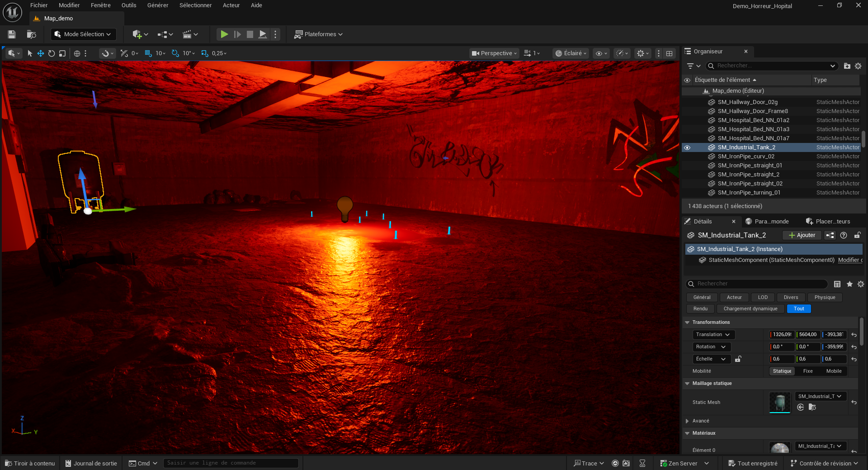Select the scale gizmo tool

(x=62, y=53)
